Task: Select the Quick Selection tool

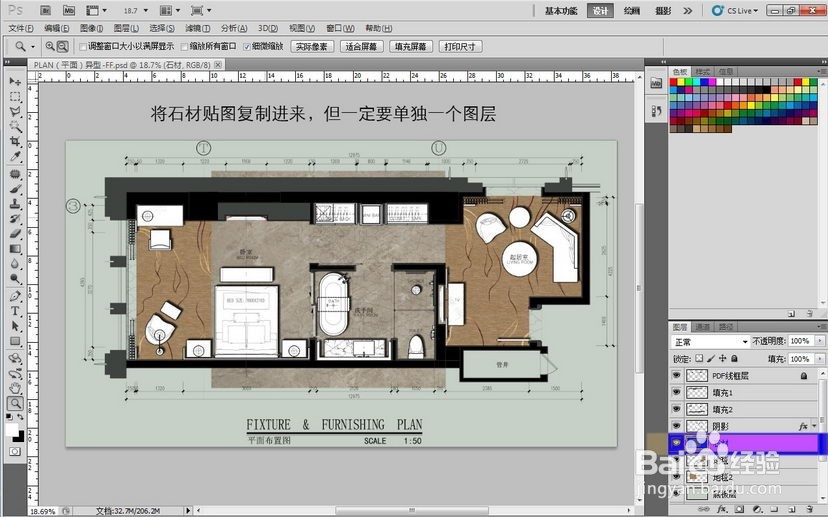Action: [x=15, y=127]
